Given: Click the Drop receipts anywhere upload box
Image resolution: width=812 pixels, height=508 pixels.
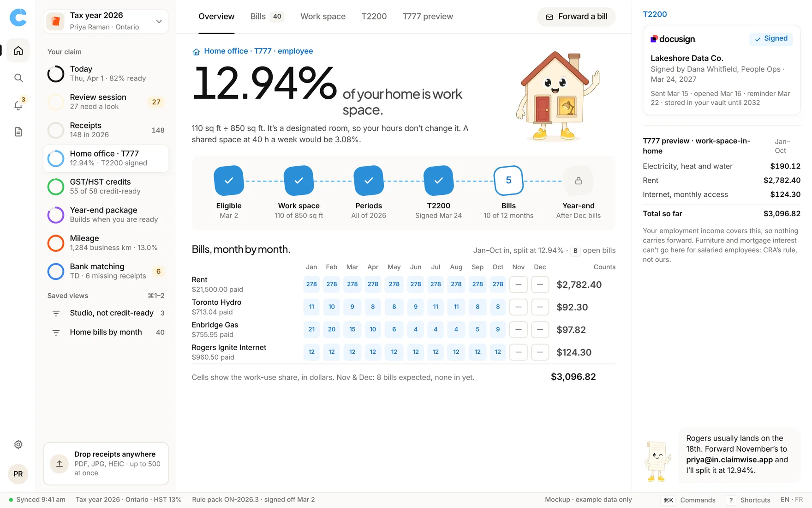Looking at the screenshot, I should click(x=106, y=464).
